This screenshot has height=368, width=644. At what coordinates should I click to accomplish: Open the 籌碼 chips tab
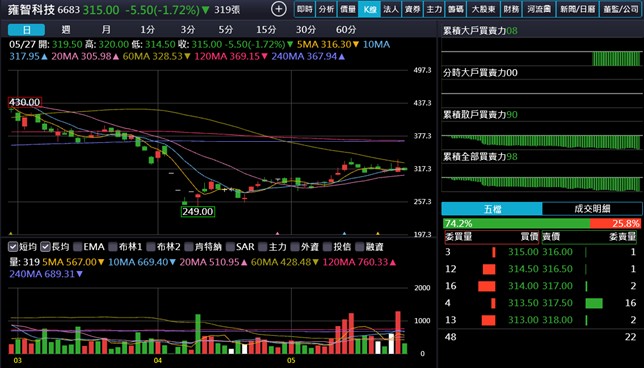click(x=455, y=9)
